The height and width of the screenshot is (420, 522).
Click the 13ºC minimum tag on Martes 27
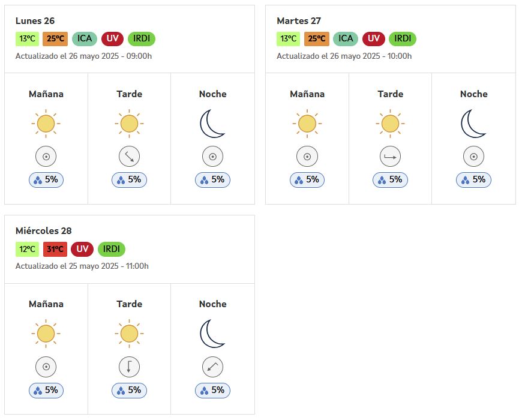coord(288,38)
